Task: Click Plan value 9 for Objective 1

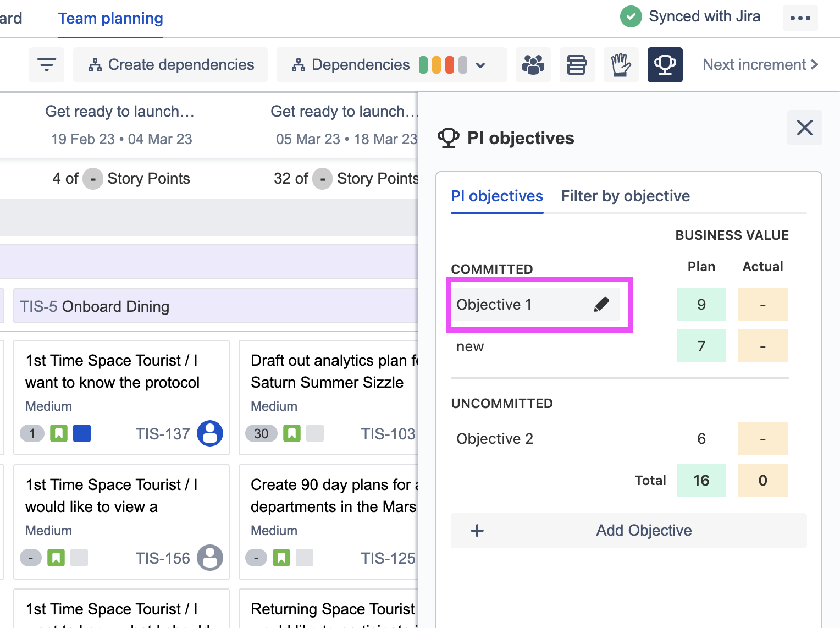Action: pos(701,305)
